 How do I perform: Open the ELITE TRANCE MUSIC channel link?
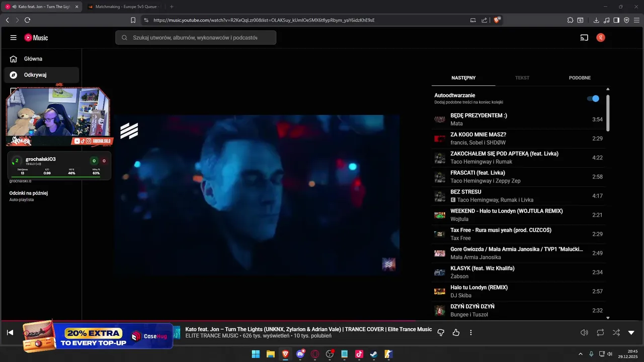(212, 336)
